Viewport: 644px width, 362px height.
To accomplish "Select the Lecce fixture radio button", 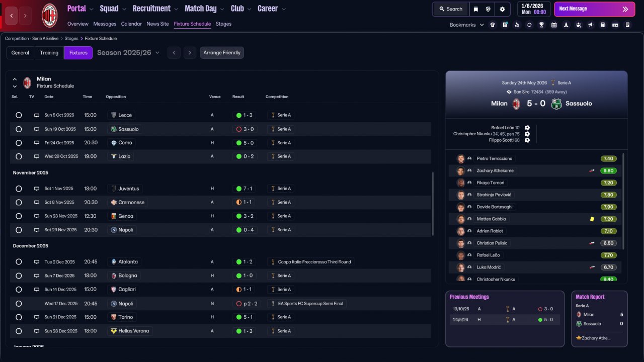I will coord(19,115).
